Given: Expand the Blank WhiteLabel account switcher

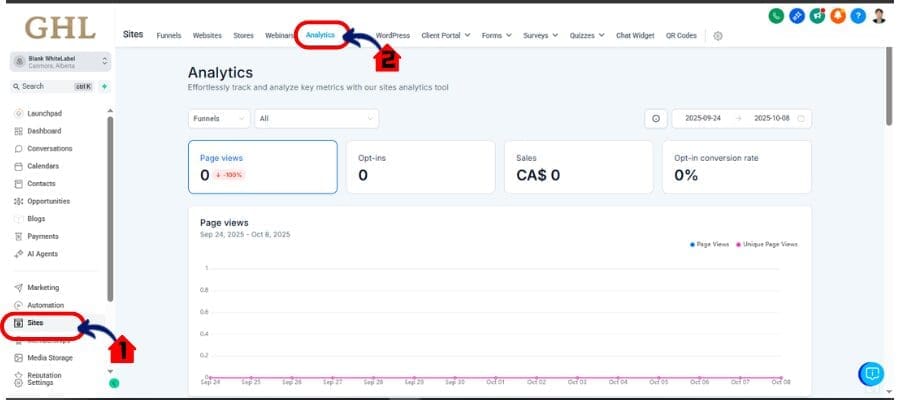Looking at the screenshot, I should 60,62.
